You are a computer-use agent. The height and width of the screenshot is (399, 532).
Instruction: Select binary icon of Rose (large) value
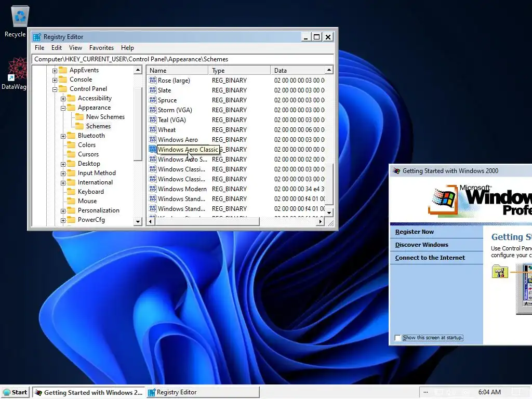click(x=153, y=80)
